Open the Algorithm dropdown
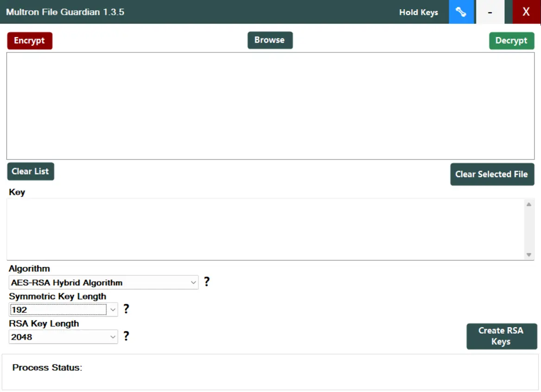 click(x=103, y=282)
